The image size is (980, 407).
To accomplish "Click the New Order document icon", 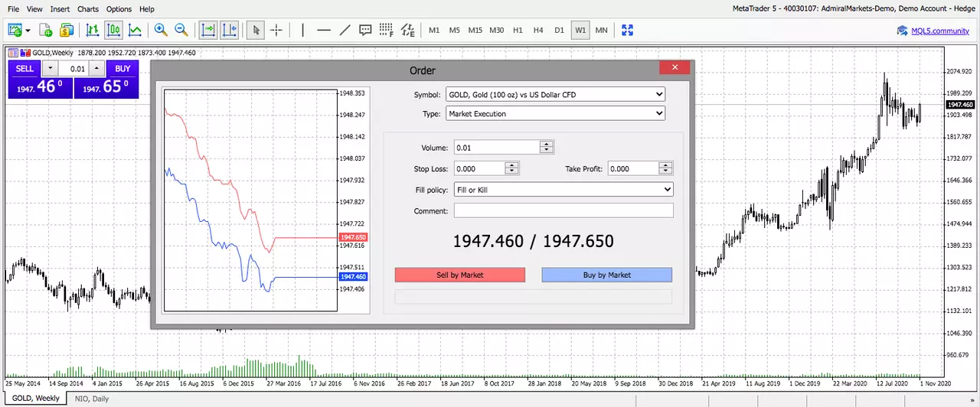I will pos(46,31).
